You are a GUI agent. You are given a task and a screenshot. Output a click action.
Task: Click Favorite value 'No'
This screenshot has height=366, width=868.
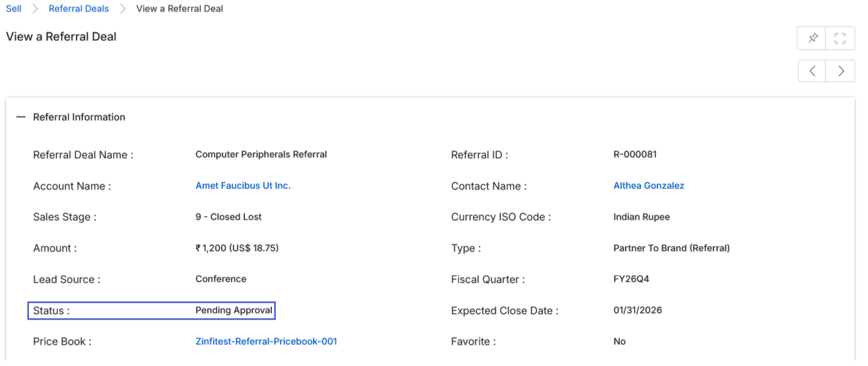[620, 342]
